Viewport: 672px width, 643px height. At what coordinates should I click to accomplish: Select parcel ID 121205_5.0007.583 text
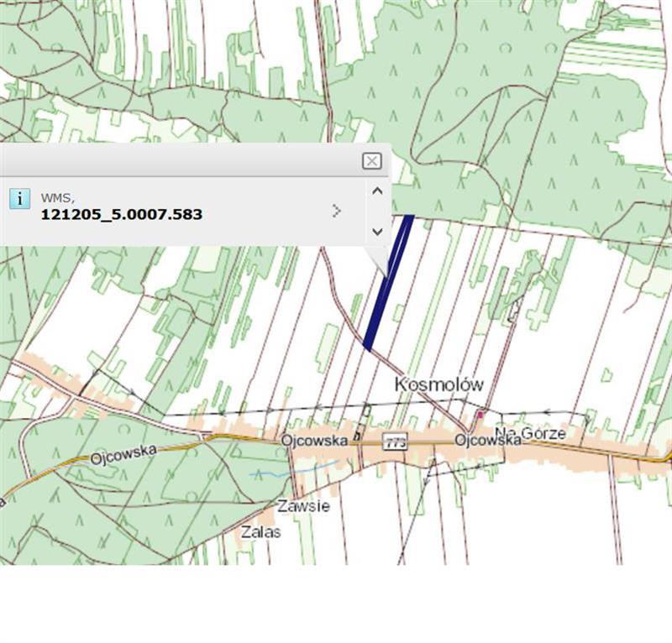tap(121, 215)
